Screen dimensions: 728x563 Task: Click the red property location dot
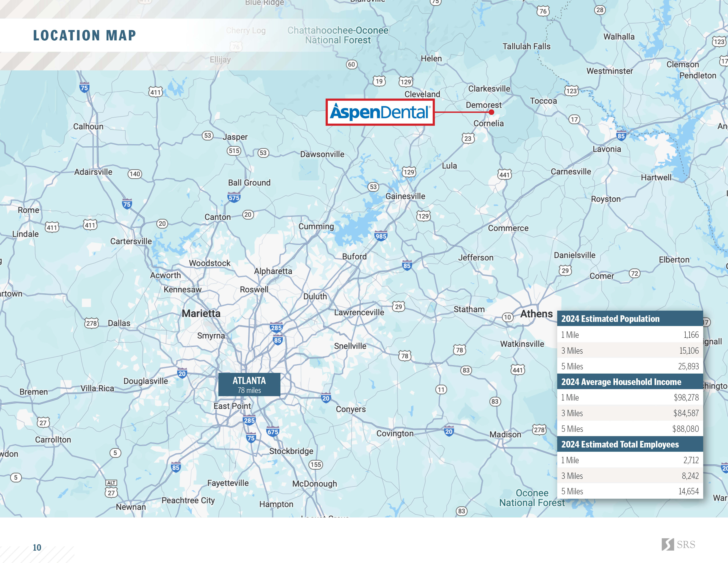(x=491, y=112)
